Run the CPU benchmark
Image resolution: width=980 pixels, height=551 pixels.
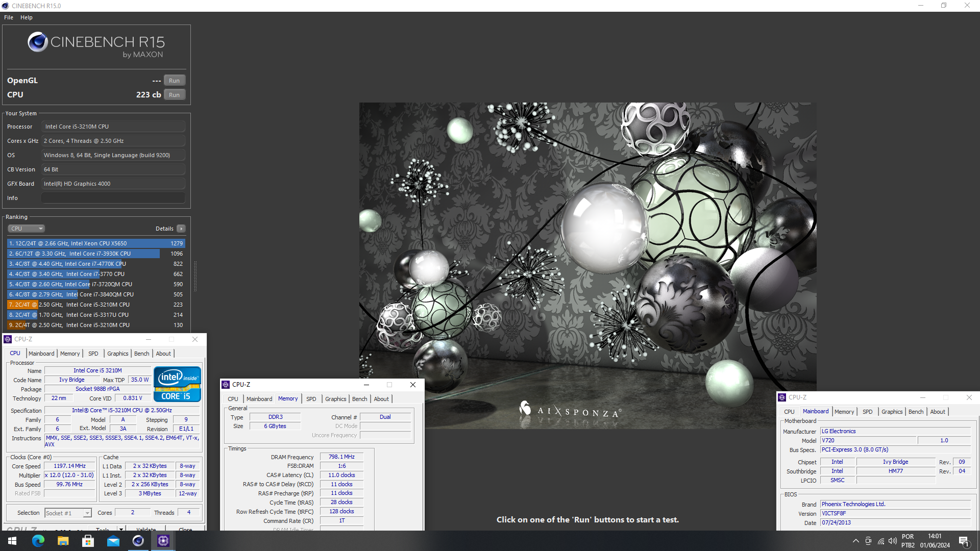coord(175,95)
